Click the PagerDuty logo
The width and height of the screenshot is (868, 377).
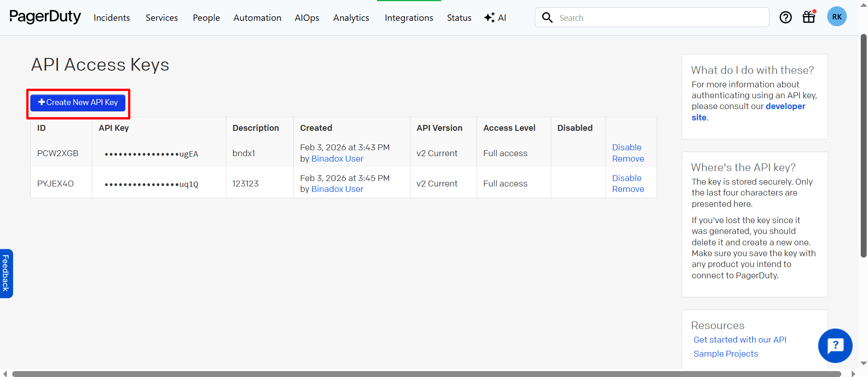[x=45, y=17]
